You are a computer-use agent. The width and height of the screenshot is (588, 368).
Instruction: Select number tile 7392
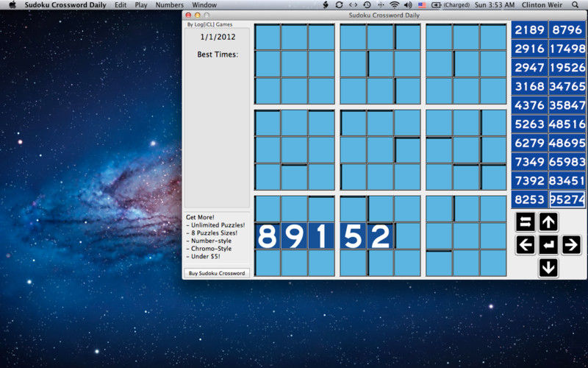coord(529,180)
